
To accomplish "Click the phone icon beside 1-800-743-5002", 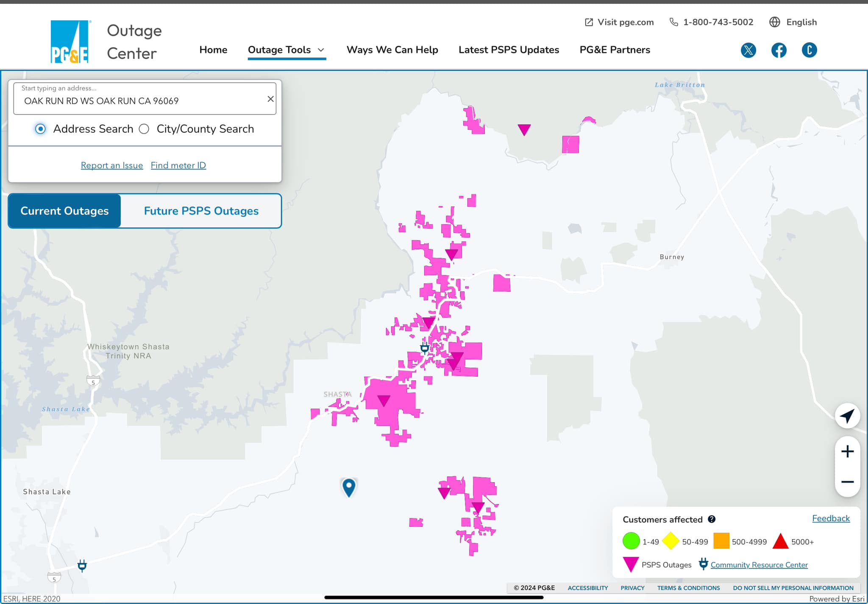I will pyautogui.click(x=673, y=22).
